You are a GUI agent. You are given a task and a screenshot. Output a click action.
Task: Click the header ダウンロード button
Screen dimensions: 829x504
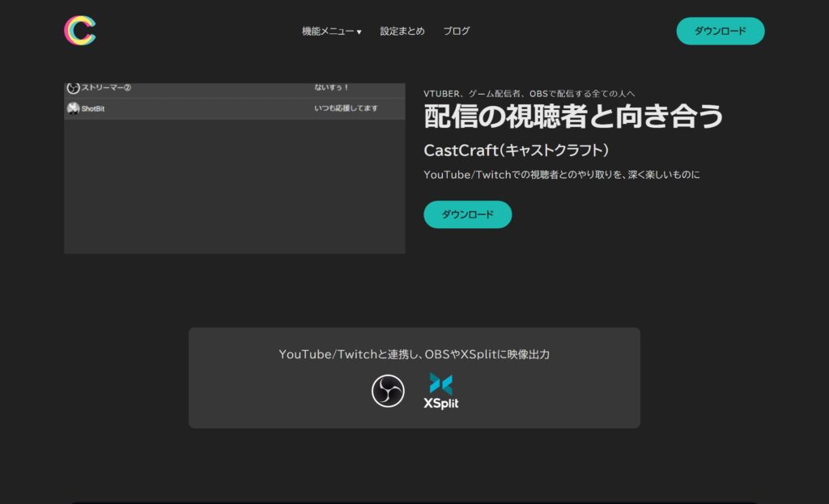point(720,32)
